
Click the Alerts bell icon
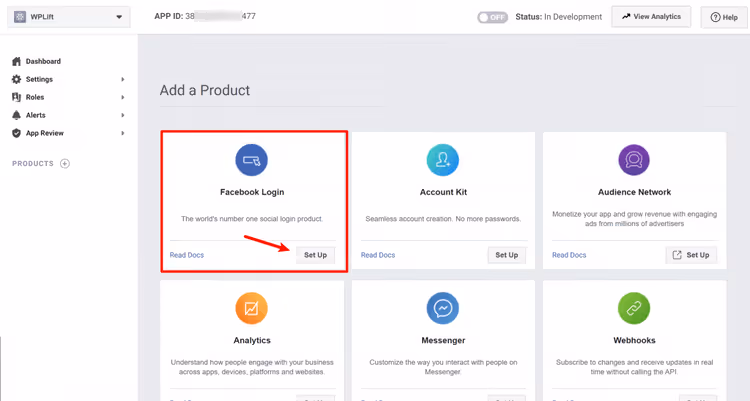point(16,115)
